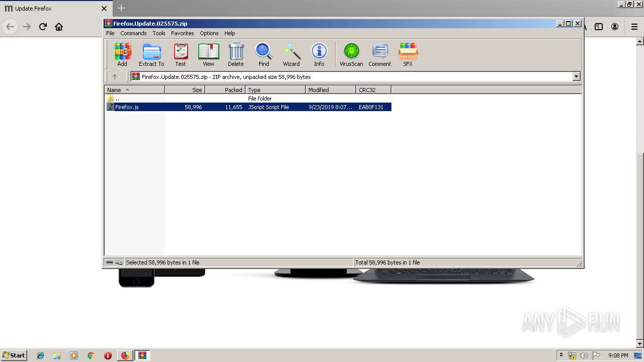Sort files by Size column

(185, 90)
